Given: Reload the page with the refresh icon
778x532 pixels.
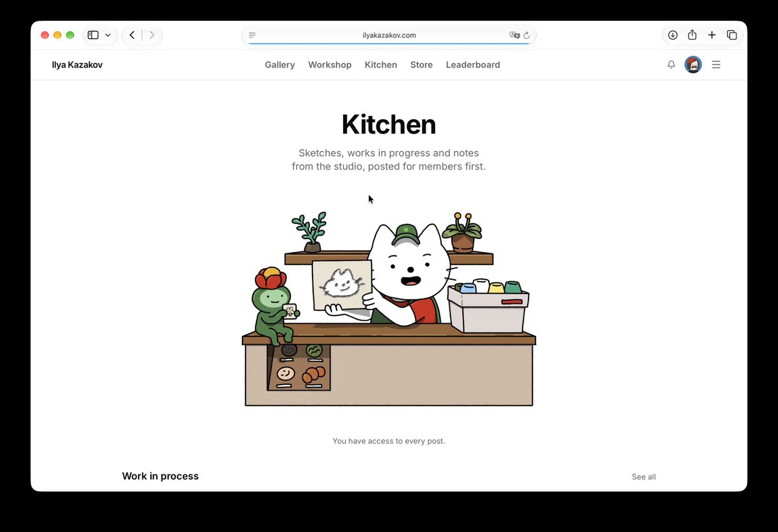Looking at the screenshot, I should pyautogui.click(x=526, y=36).
